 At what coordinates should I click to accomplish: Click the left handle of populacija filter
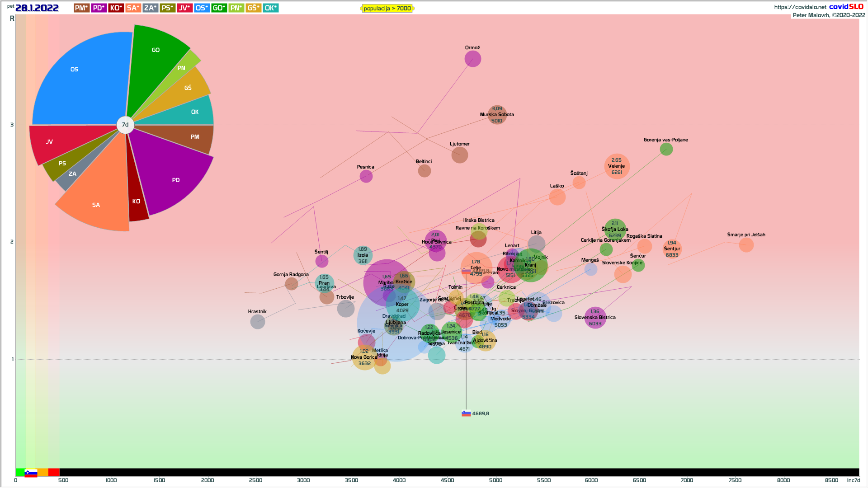pos(362,8)
